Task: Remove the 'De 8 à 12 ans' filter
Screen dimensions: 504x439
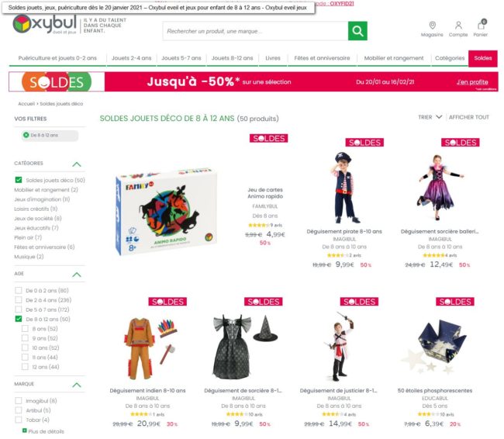Action: pos(26,135)
